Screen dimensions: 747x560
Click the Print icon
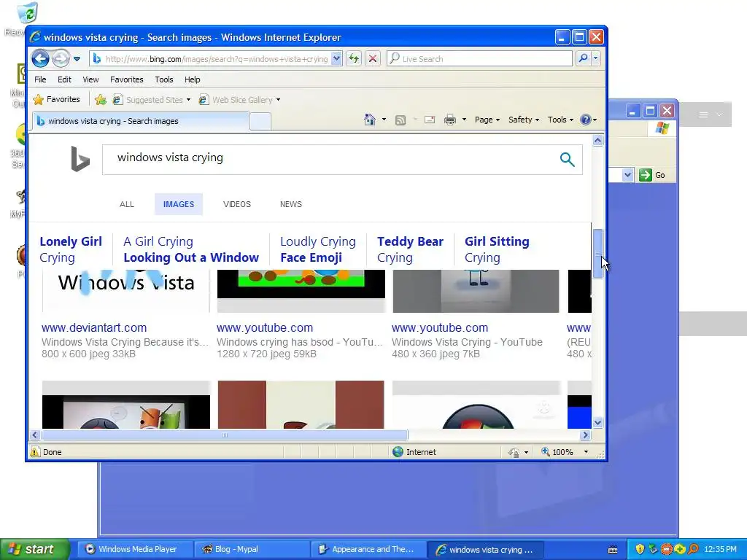449,120
